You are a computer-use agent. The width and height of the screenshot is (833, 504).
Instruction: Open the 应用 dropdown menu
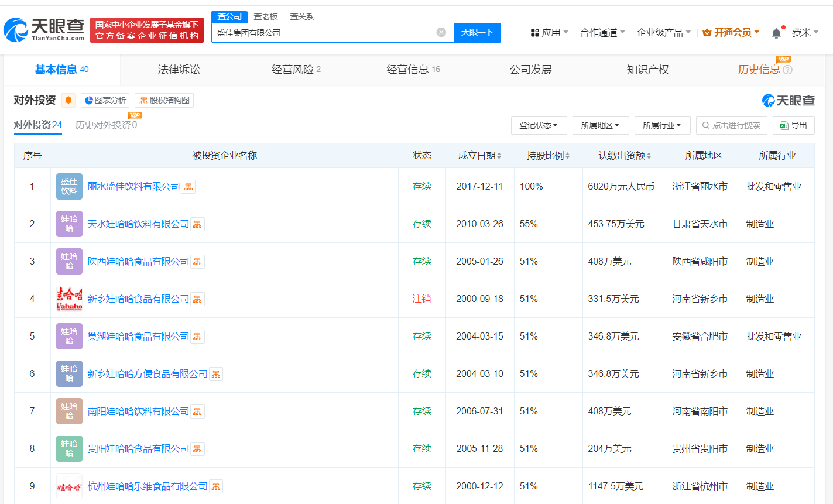pos(549,33)
